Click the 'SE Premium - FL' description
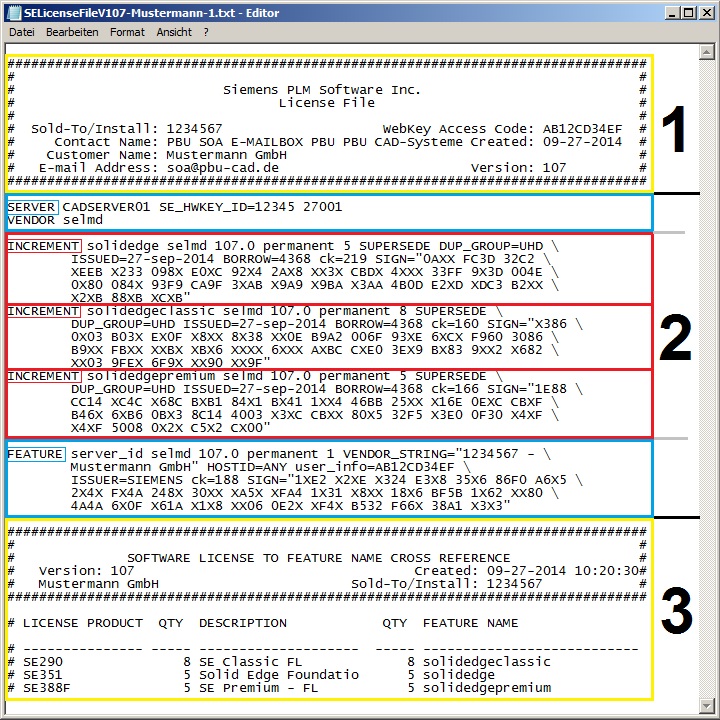This screenshot has width=720, height=720. point(259,688)
